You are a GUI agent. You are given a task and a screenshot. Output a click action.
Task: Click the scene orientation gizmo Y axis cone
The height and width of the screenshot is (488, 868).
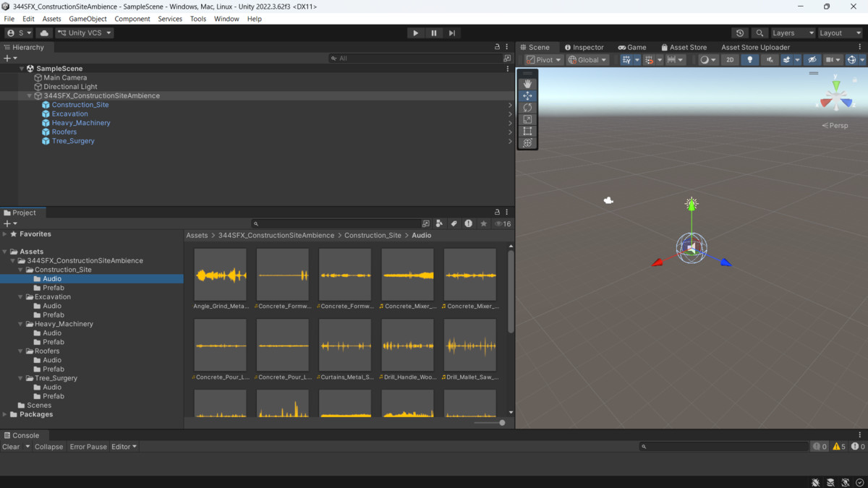(836, 86)
